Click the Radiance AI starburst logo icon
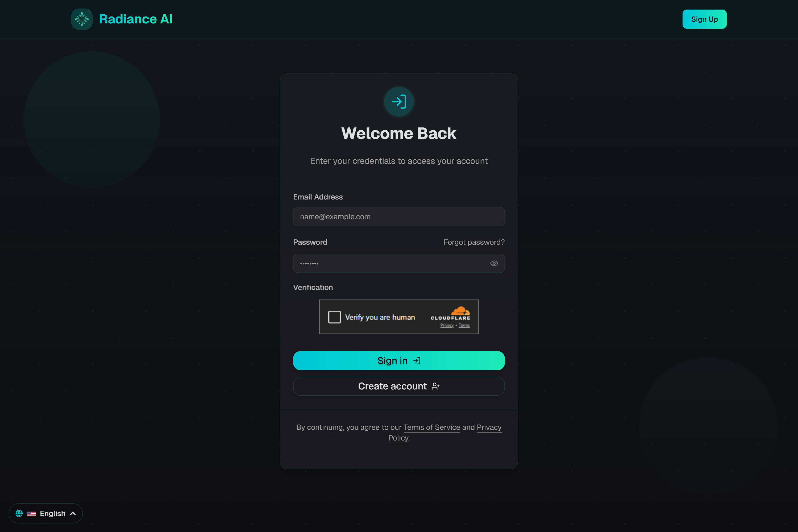The image size is (798, 532). pyautogui.click(x=82, y=19)
